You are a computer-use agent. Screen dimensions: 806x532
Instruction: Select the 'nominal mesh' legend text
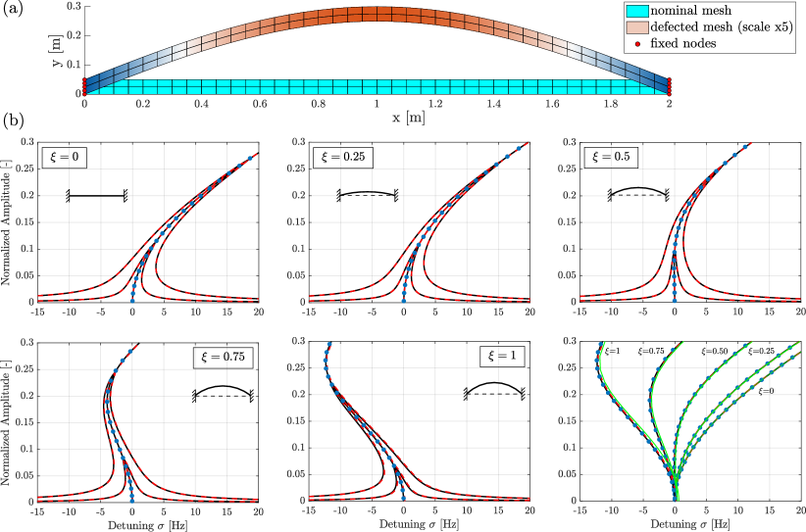pyautogui.click(x=690, y=10)
